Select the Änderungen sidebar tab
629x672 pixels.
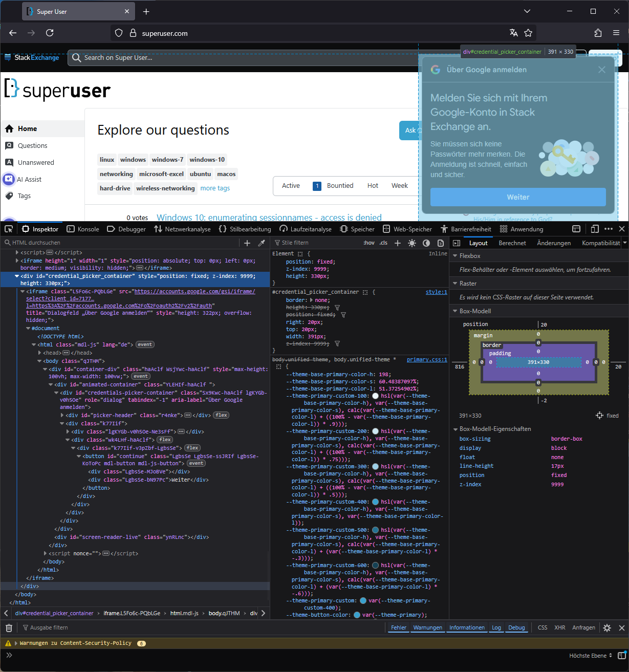(x=554, y=243)
